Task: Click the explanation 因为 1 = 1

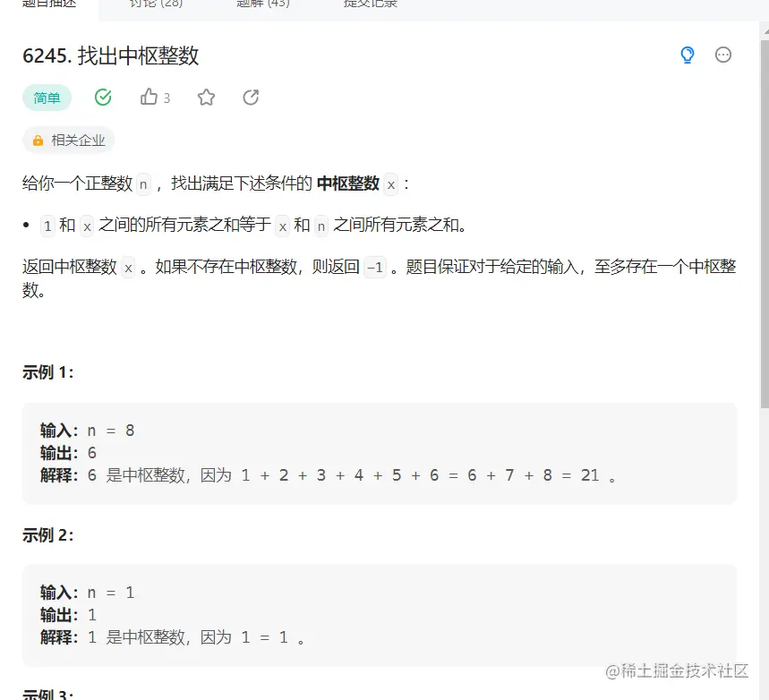Action: (x=172, y=636)
